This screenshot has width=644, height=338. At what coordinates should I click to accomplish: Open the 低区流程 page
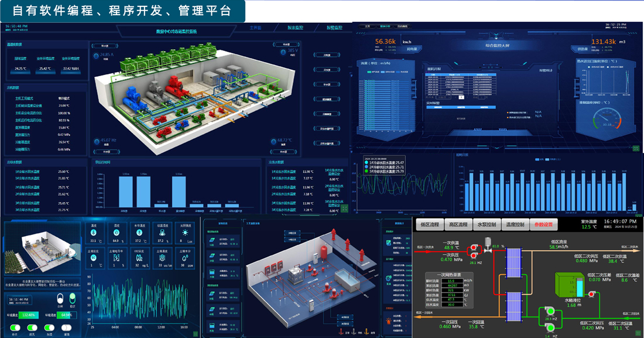point(430,224)
